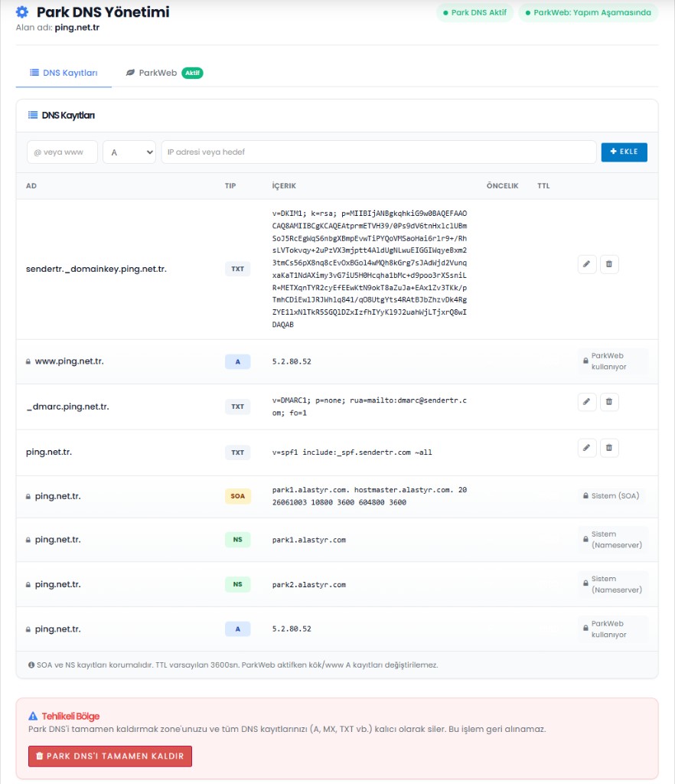Open the ParkWeb tab
Image resolution: width=675 pixels, height=784 pixels.
pos(164,73)
